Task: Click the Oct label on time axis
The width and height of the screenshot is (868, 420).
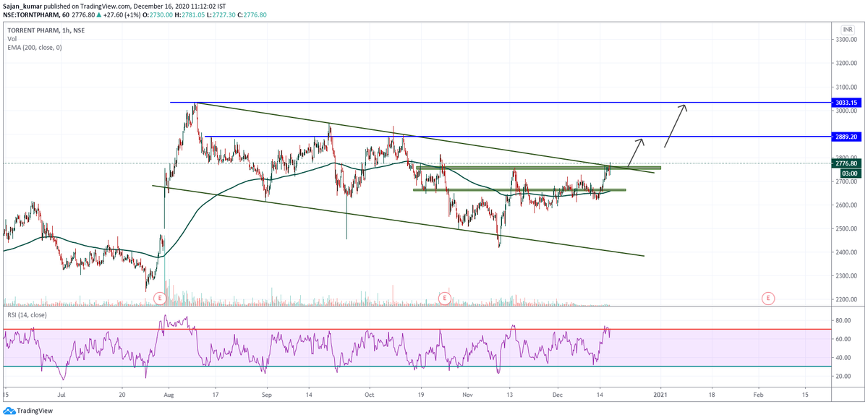Action: (370, 395)
